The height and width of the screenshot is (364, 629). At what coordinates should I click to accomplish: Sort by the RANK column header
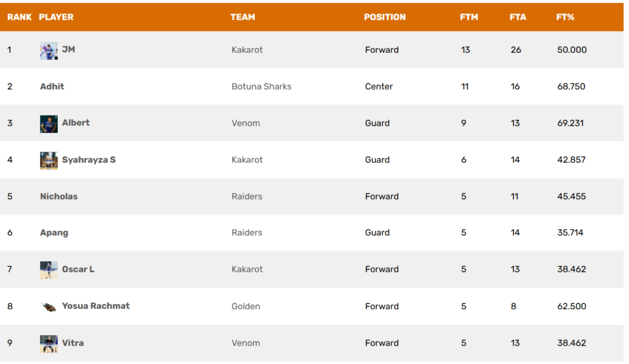19,17
